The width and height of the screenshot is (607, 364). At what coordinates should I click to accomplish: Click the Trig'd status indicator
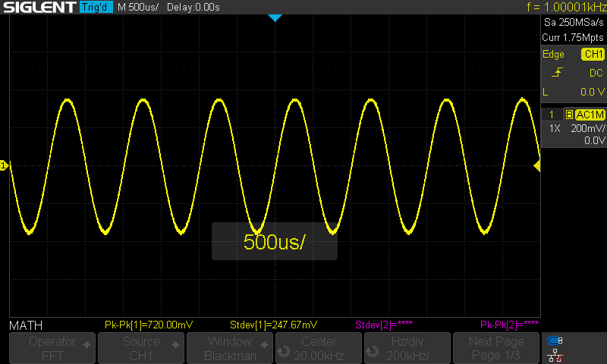96,7
